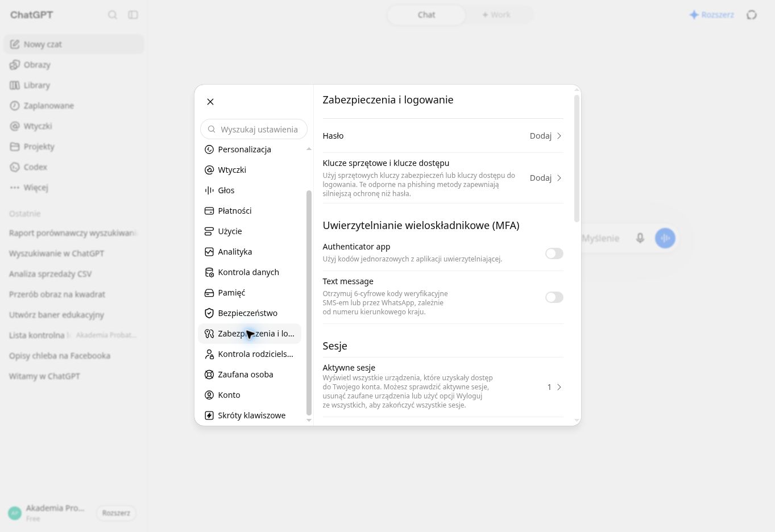Click the Rozszerz button beside the account name
The width and height of the screenshot is (775, 532).
pos(116,513)
